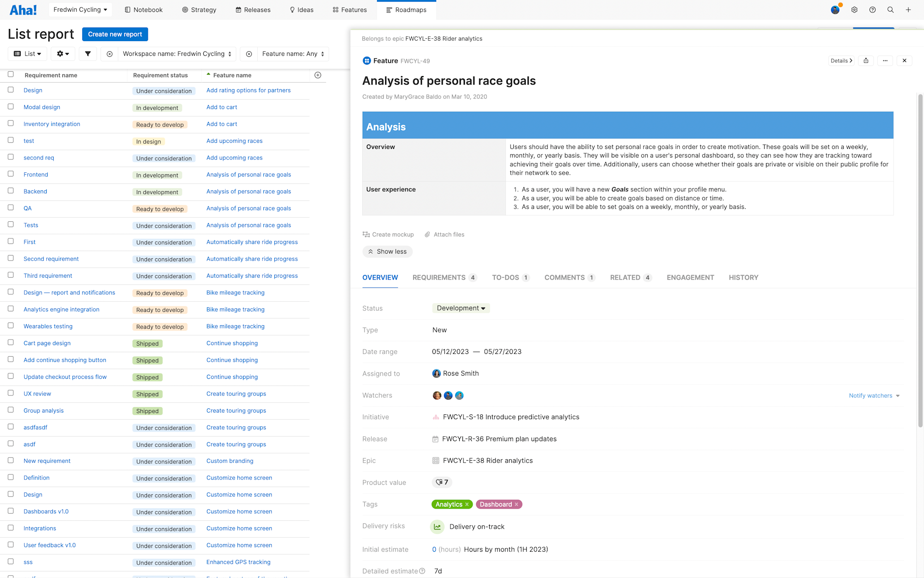Click the Create new report button
This screenshot has width=924, height=578.
pos(115,34)
